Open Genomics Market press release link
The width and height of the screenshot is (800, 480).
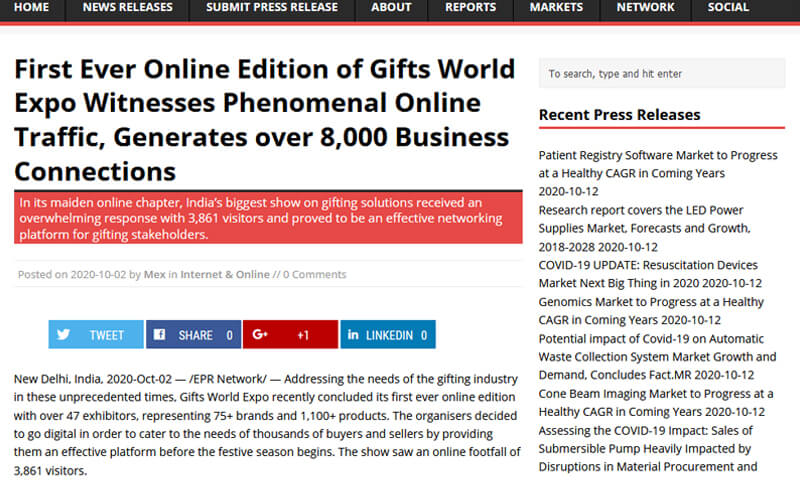[x=651, y=311]
